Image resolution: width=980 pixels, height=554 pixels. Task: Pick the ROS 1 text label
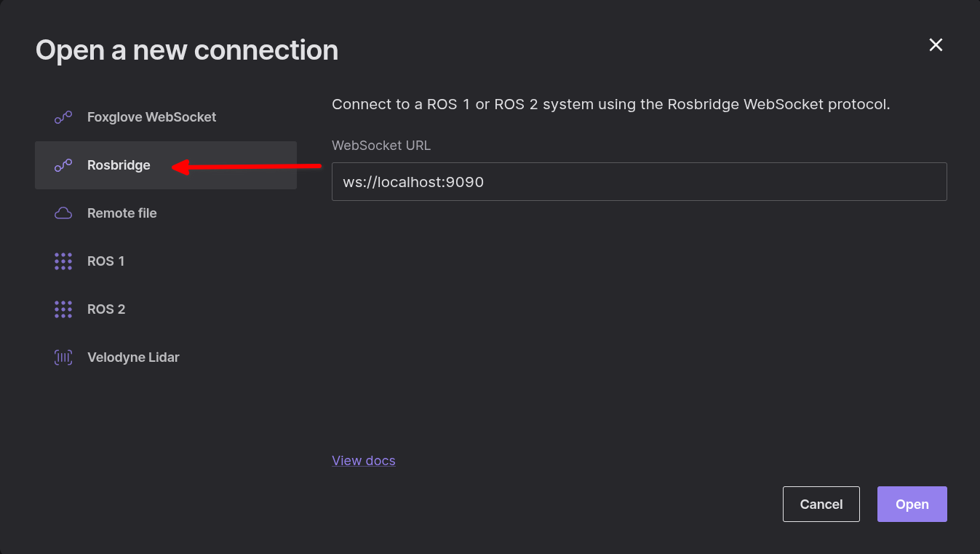105,261
